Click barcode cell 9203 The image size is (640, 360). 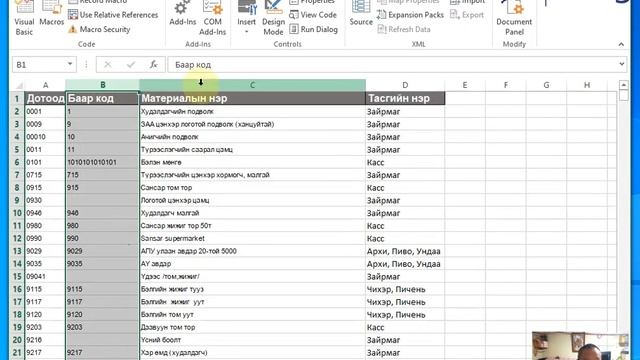102,327
